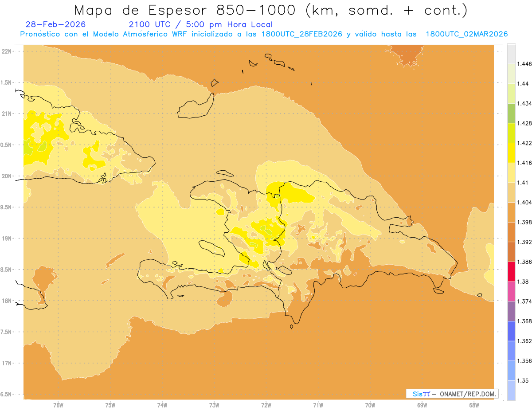This screenshot has width=532, height=411.
Task: Click the 74W longitude label
Action: tap(162, 406)
